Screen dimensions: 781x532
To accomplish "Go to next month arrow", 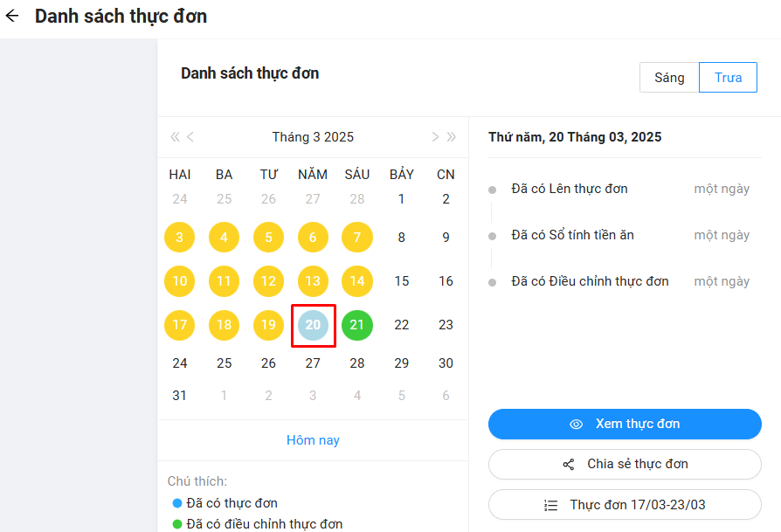I will (x=435, y=137).
